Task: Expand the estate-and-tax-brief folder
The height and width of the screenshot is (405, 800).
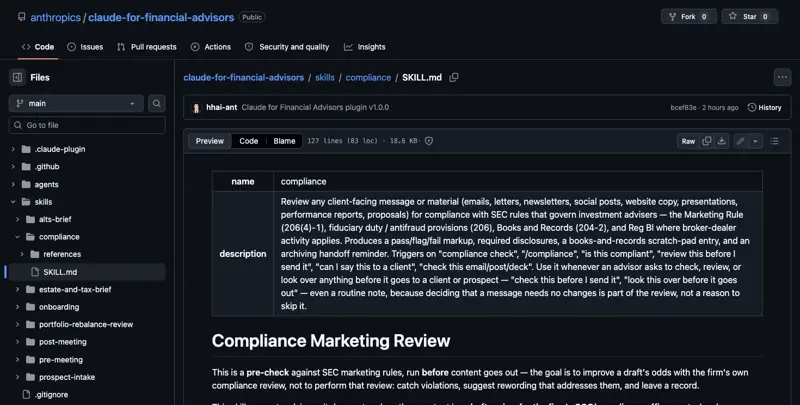Action: click(17, 289)
